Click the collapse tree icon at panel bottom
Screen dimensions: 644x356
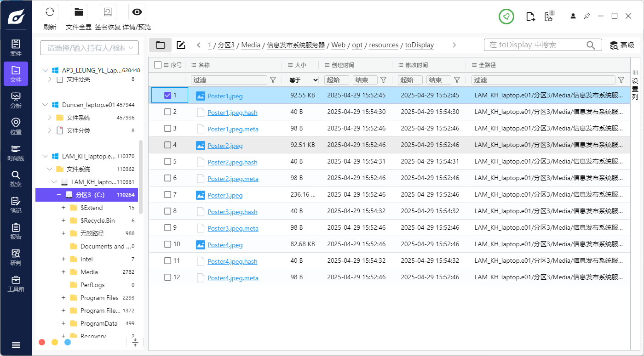coord(135,342)
